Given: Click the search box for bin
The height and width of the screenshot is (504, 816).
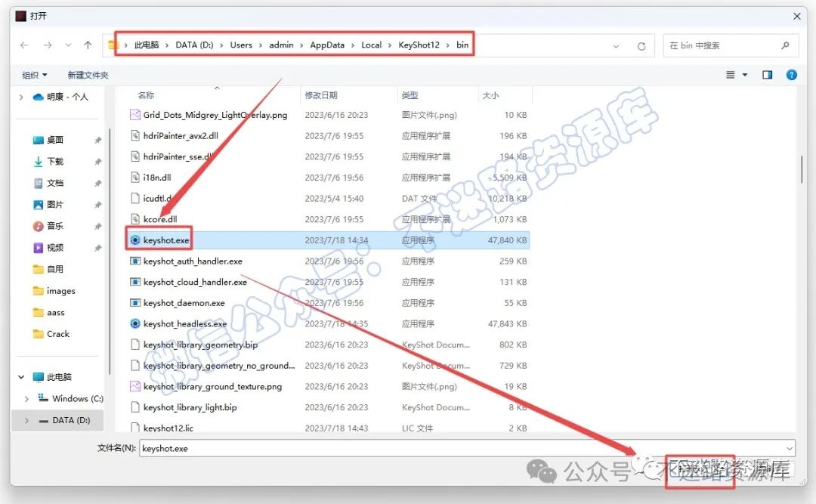Looking at the screenshot, I should tap(730, 45).
